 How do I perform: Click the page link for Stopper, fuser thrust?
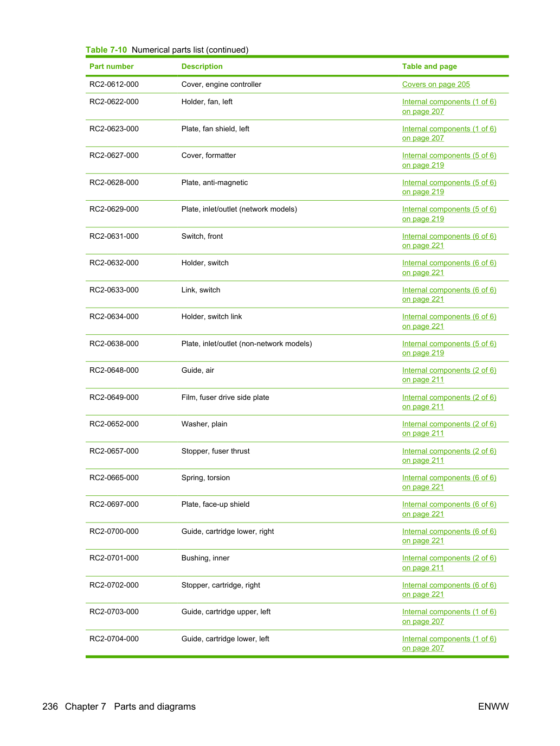point(449,456)
